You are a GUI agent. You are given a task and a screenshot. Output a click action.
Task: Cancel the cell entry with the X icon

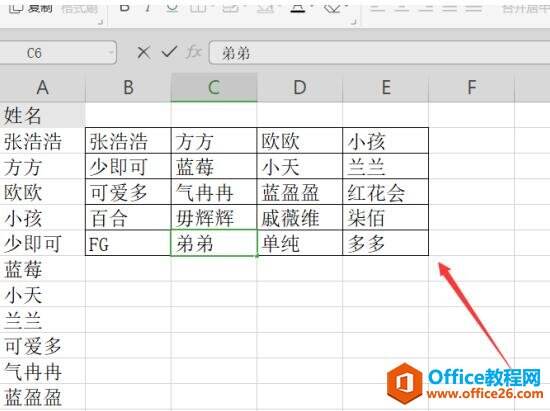pos(143,53)
